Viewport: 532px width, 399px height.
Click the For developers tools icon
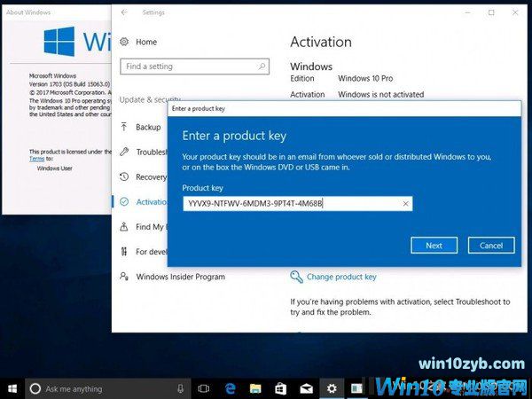(x=124, y=252)
